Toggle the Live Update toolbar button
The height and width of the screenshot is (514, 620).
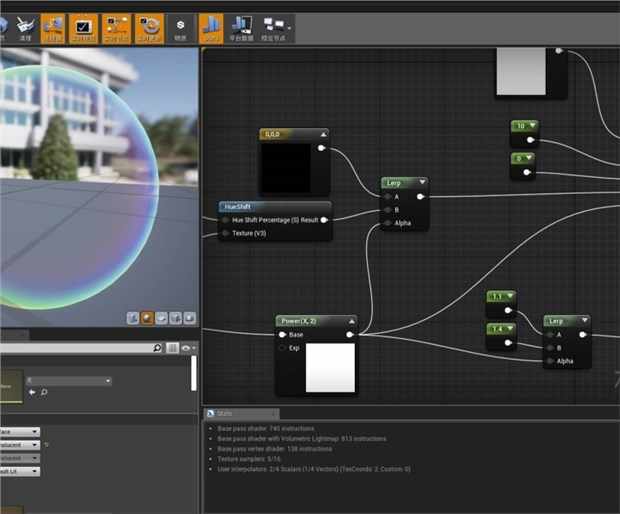[x=149, y=28]
